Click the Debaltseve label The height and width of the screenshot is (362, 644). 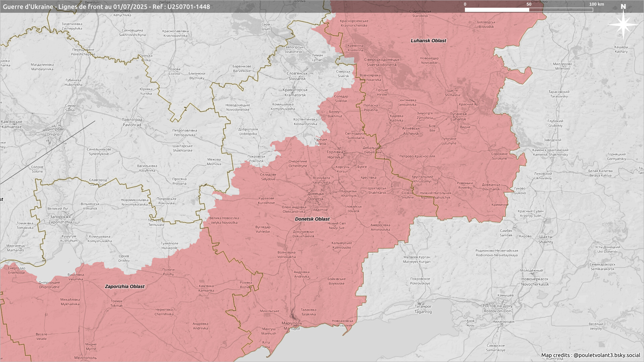[373, 150]
